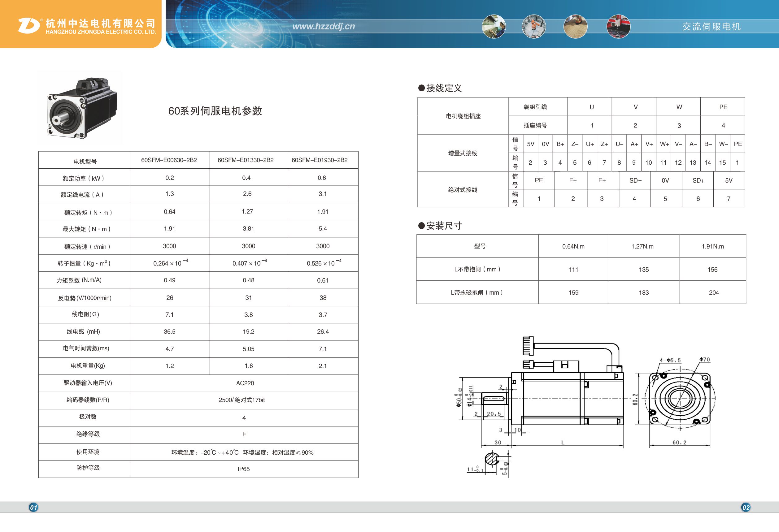Click the fourth circular photo thumbnail in header
This screenshot has height=532, width=779.
(618, 27)
